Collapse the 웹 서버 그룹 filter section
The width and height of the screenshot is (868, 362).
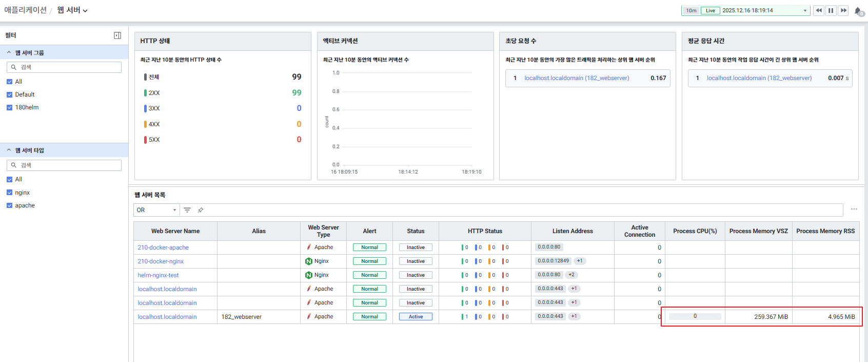[x=9, y=52]
